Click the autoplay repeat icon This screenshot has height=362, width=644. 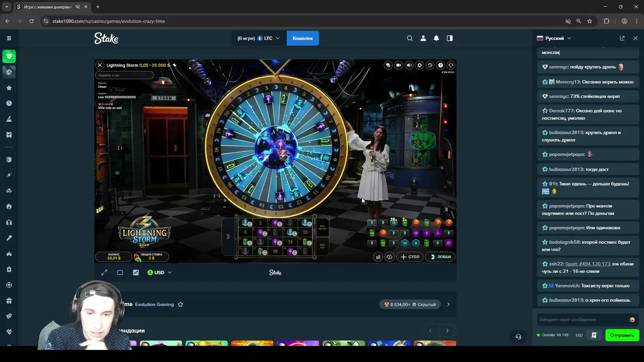389,256
